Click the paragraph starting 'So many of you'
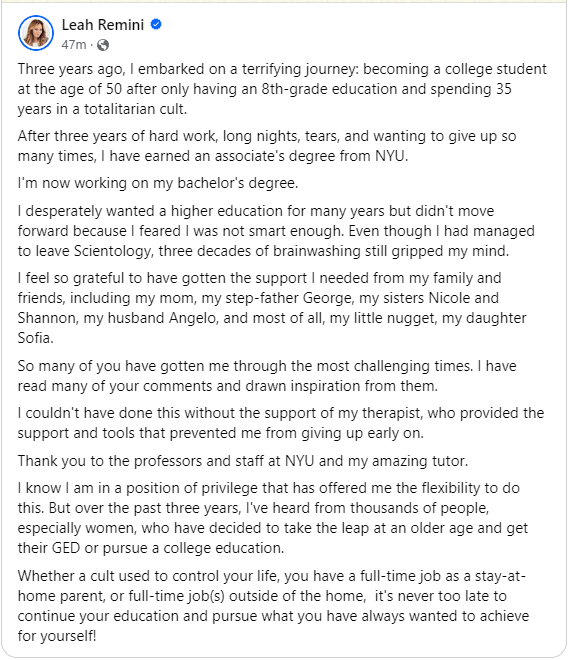 point(267,376)
